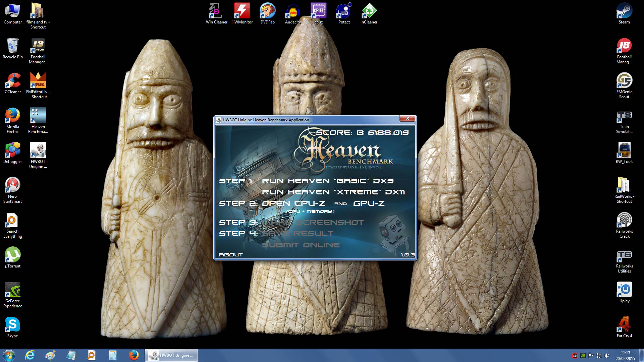This screenshot has width=644, height=362.
Task: Launch Steam desktop icon
Action: click(624, 13)
